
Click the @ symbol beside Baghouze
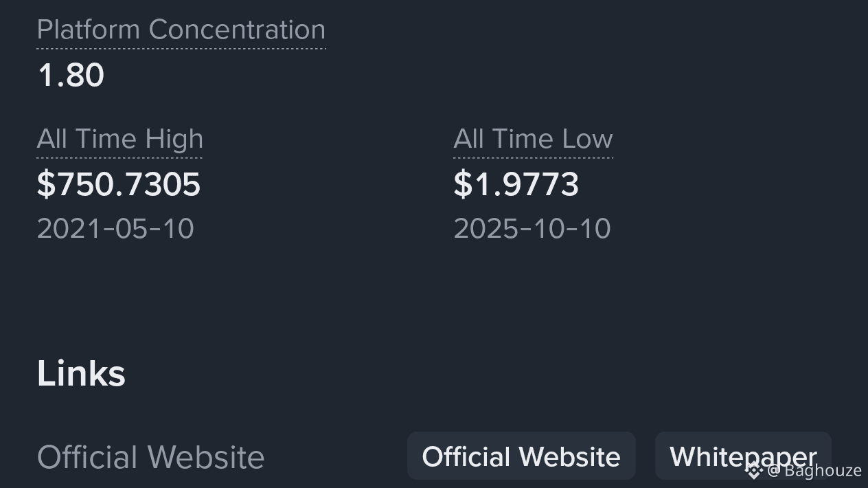coord(774,470)
